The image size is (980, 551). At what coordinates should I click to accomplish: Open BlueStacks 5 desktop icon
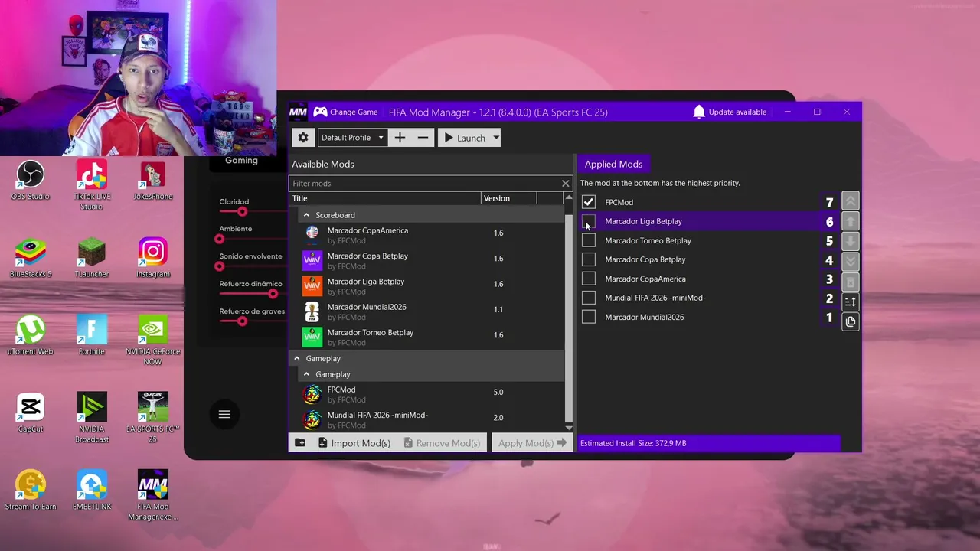click(30, 258)
